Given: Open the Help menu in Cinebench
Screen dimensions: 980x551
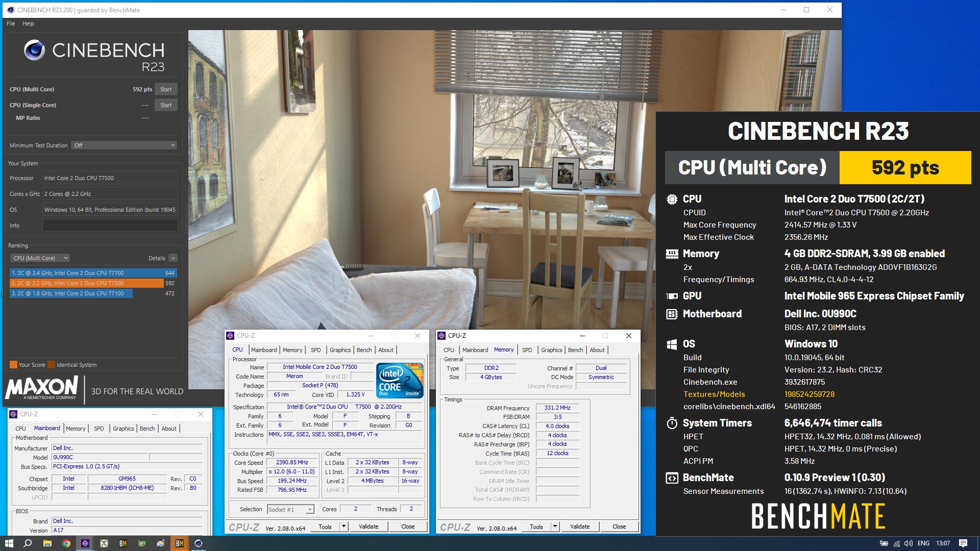Looking at the screenshot, I should (x=28, y=23).
